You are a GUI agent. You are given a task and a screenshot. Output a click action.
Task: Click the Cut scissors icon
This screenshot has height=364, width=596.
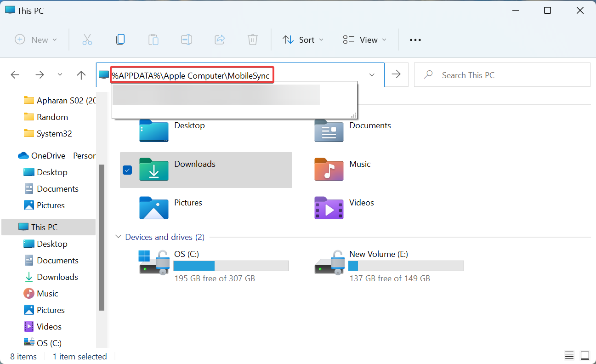point(87,40)
